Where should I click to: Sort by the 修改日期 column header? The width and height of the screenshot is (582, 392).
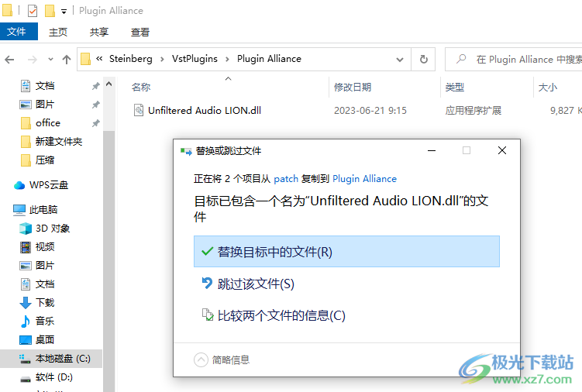click(353, 88)
